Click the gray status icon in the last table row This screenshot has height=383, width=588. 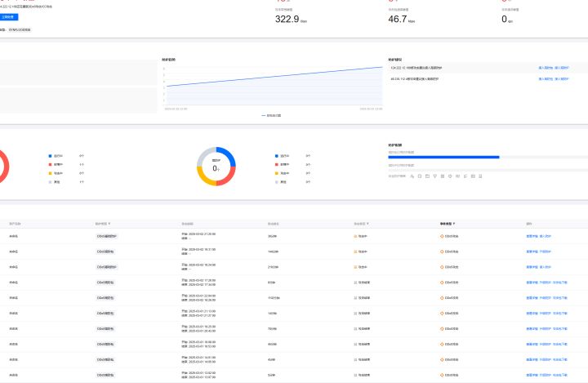pyautogui.click(x=355, y=374)
